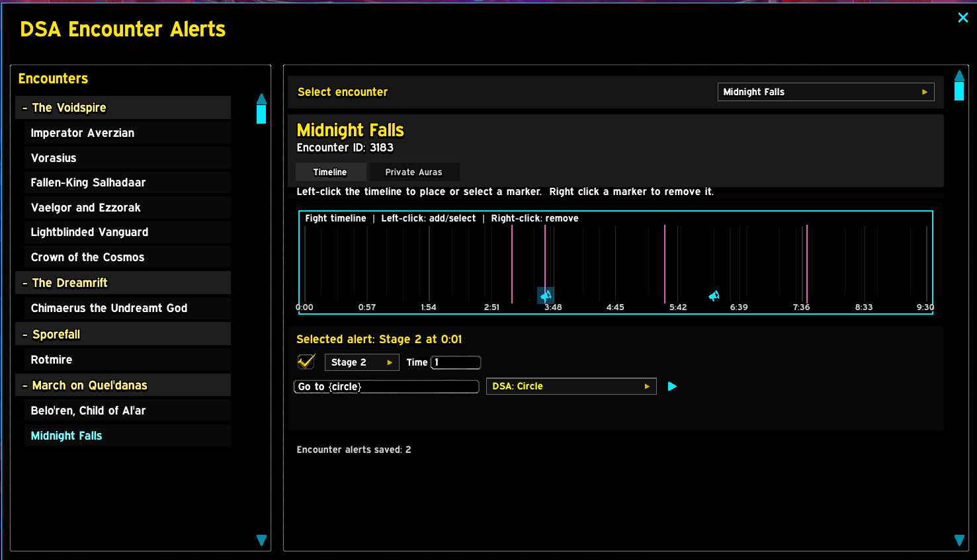Click 'Encounter ID: 3183' text
Image resolution: width=977 pixels, height=560 pixels.
345,147
